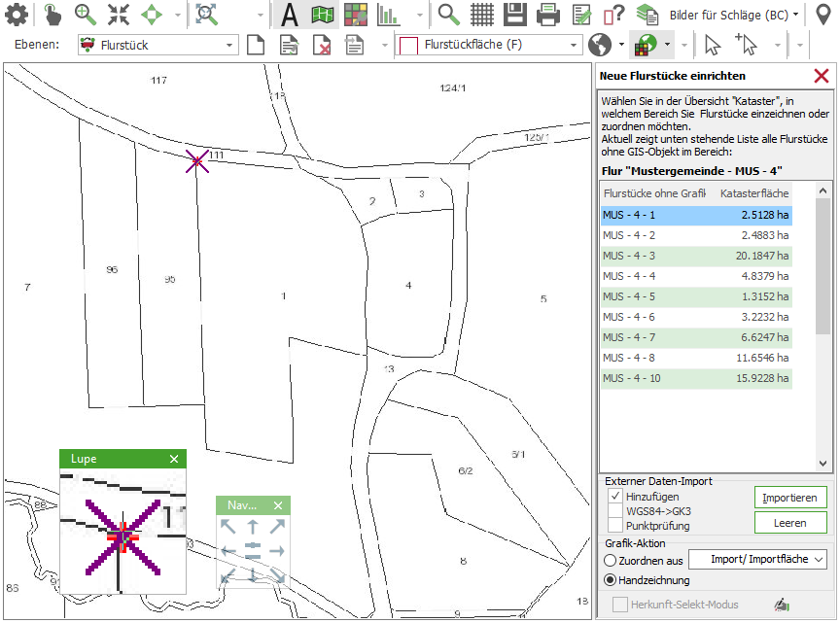The width and height of the screenshot is (840, 623).
Task: Click the text label 'A' tool
Action: click(289, 15)
